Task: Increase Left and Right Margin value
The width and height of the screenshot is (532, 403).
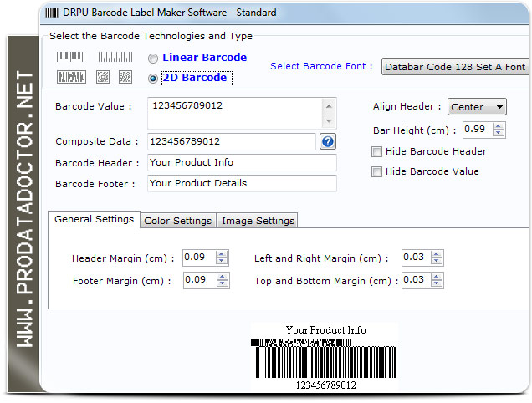Action: click(437, 254)
